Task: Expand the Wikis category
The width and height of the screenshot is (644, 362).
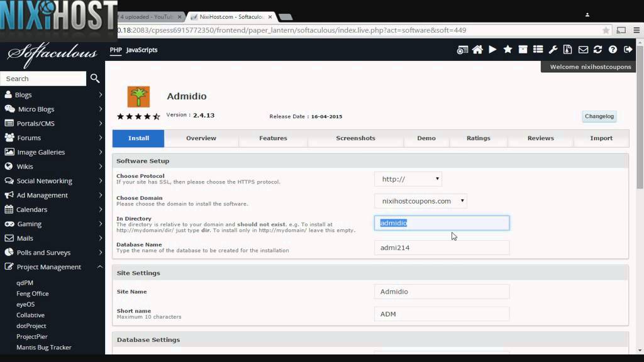Action: pos(53,167)
